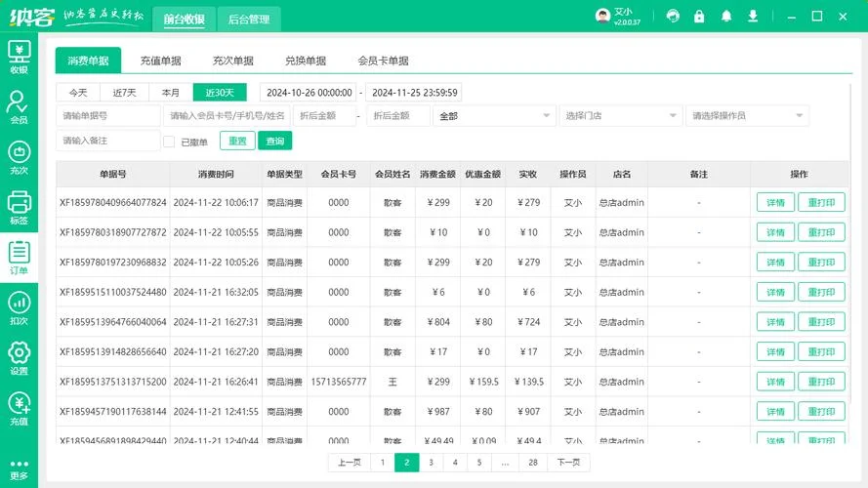868x488 pixels.
Task: Select the 消费单据 tab
Action: (88, 61)
